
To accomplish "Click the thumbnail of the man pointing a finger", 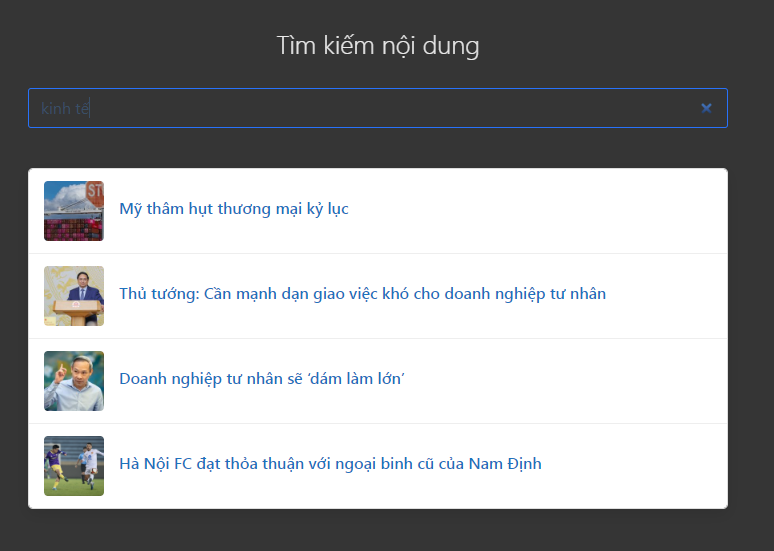I will [74, 381].
